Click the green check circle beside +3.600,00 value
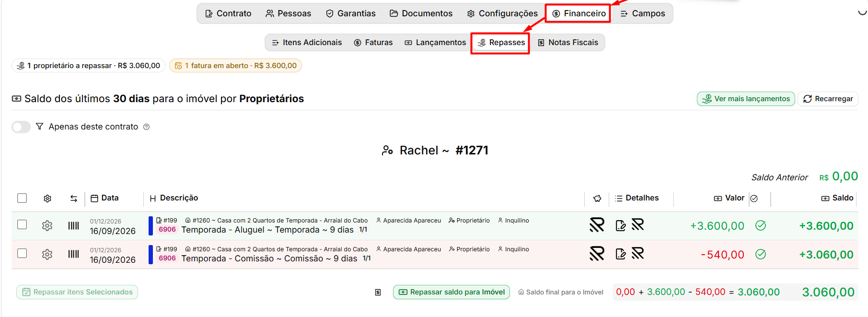Screen dimensions: 868x317 coord(761,225)
